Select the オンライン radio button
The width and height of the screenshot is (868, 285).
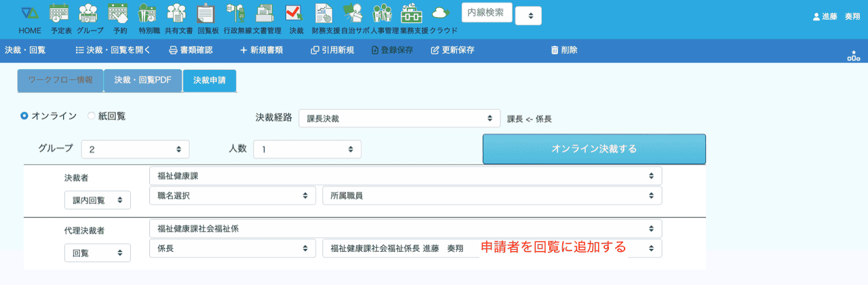[24, 116]
